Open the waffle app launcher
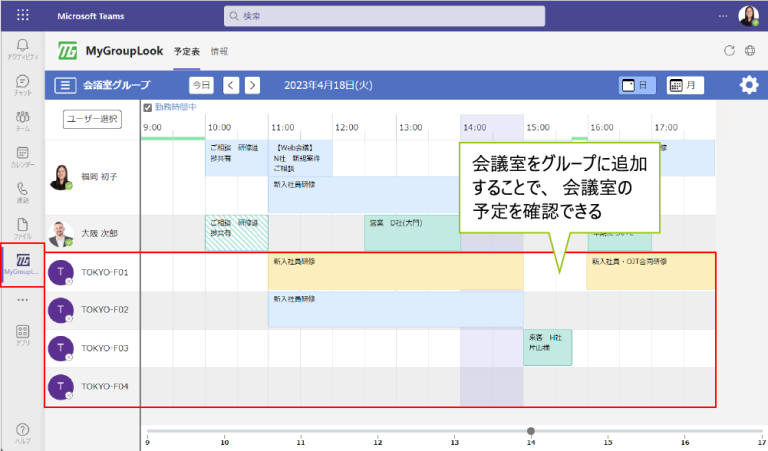768x451 pixels. tap(23, 16)
